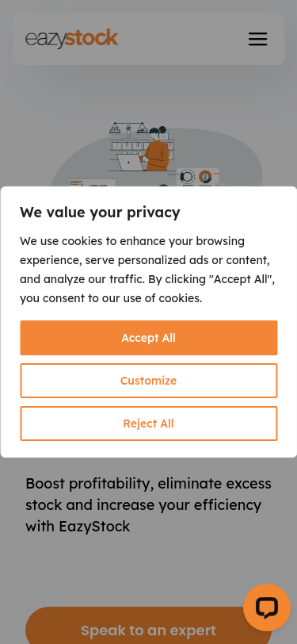This screenshot has width=297, height=644.
Task: Click the dashboard card left of the illustration
Action: [92, 183]
